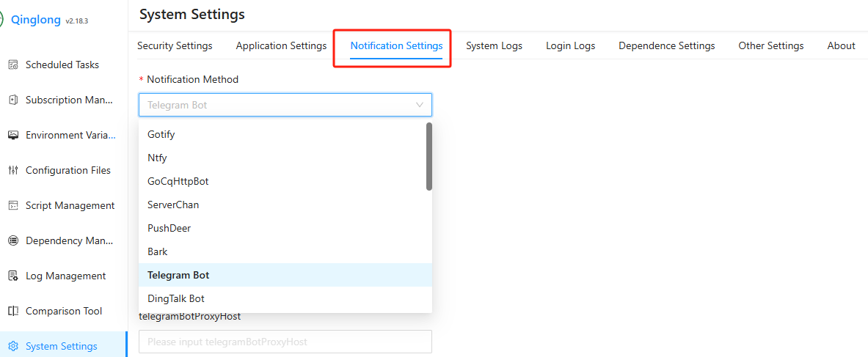Viewport: 868px width, 357px height.
Task: Click the Subscription Management sidebar icon
Action: [12, 100]
